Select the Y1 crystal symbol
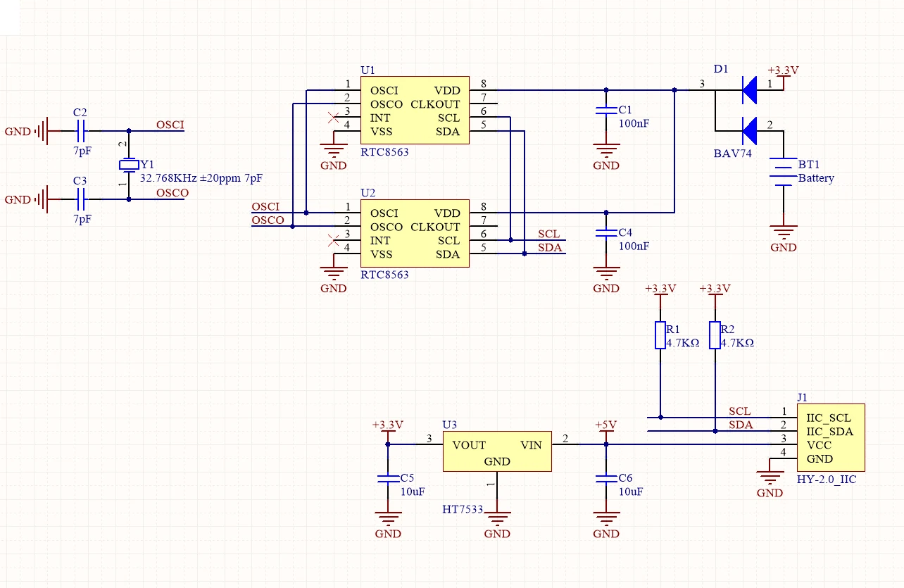Screen dimensions: 904x588 (129, 165)
